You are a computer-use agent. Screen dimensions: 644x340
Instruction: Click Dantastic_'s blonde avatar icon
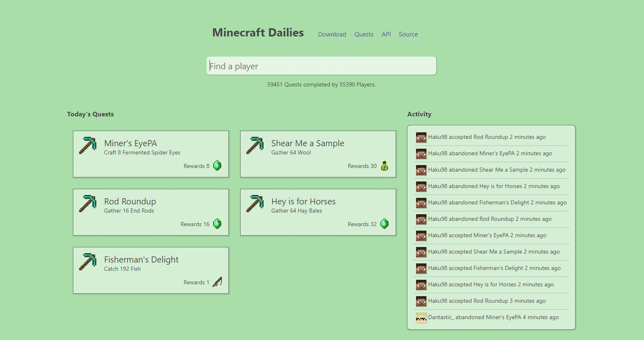tap(421, 317)
